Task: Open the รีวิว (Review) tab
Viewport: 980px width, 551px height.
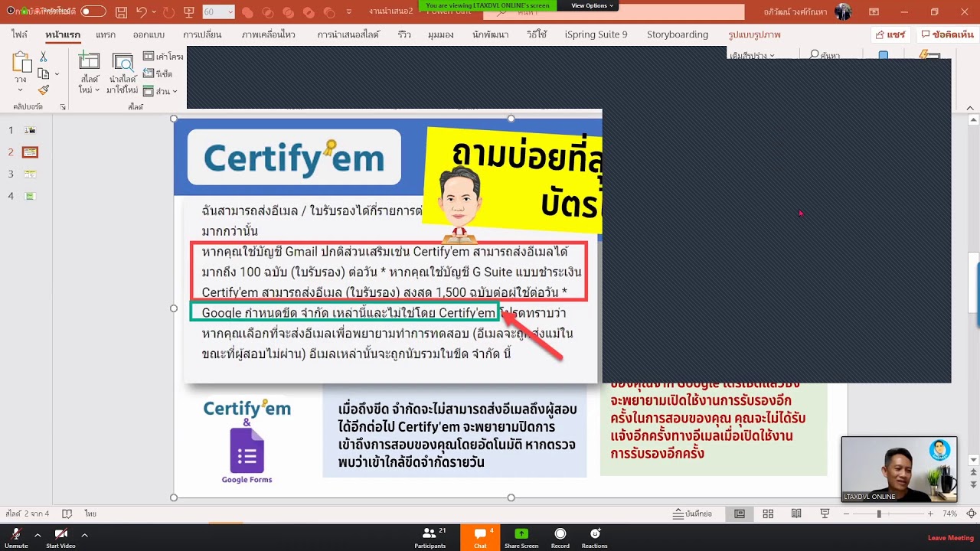Action: 404,34
